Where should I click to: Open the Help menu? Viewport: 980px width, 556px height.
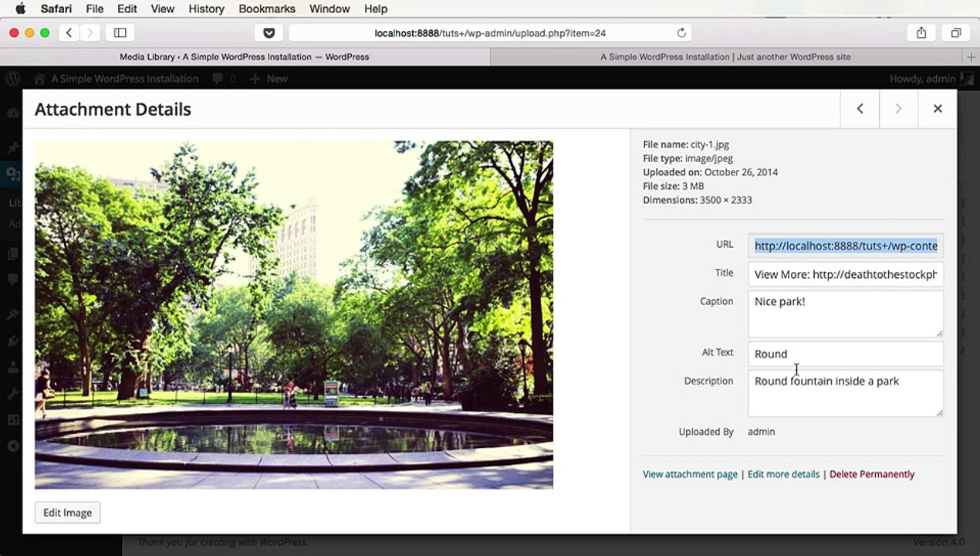coord(376,8)
